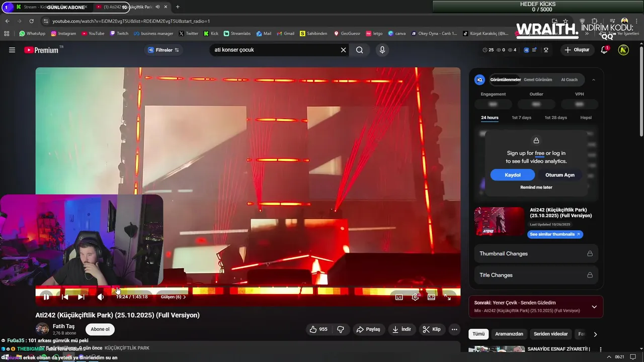
Task: Select the Hepsi range tab
Action: [586, 118]
